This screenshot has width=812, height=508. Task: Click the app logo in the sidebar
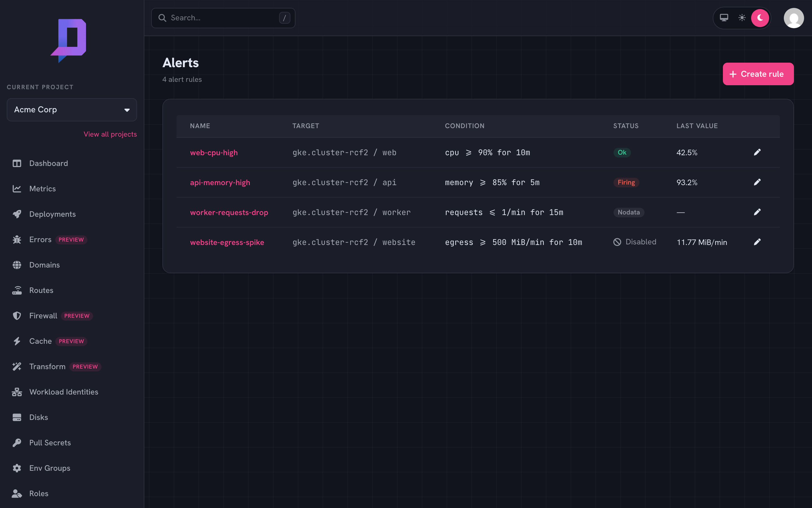(69, 41)
